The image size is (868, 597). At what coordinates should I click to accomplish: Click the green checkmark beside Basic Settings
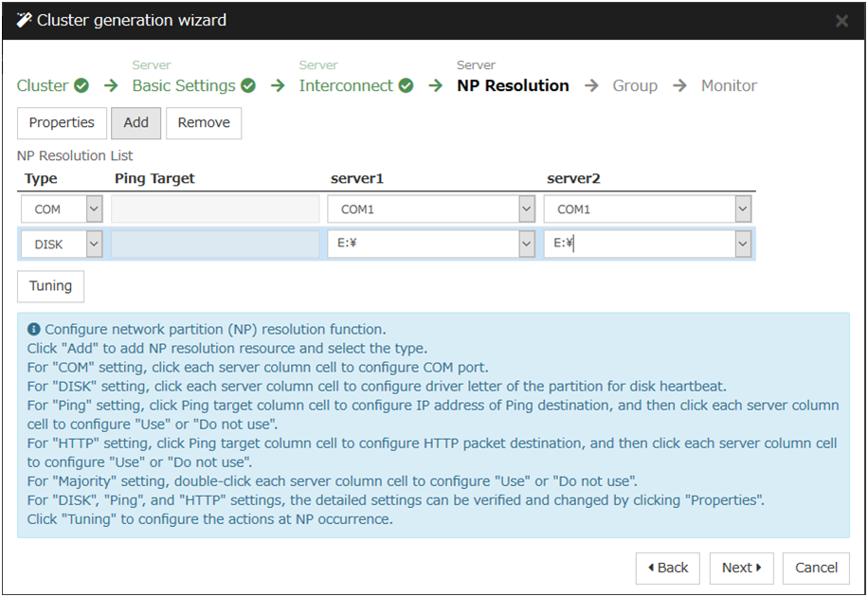pyautogui.click(x=248, y=86)
